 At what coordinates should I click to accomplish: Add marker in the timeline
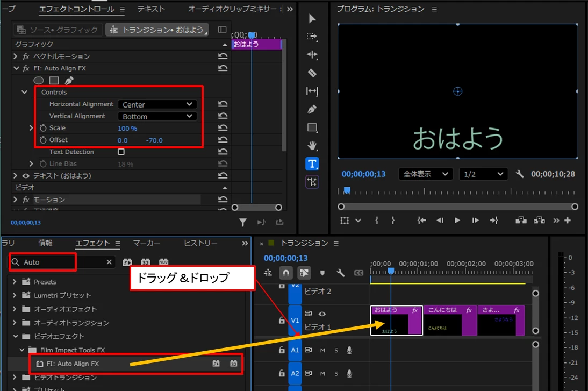[x=322, y=273]
